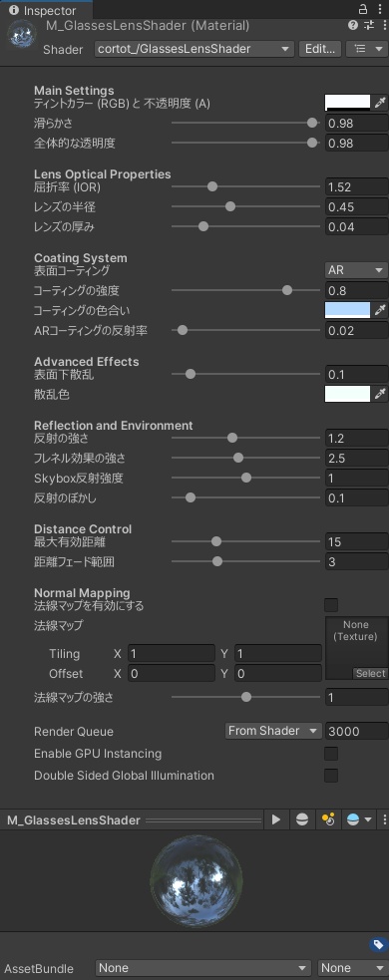Viewport: 389px width, 980px height.
Task: Open the cortot_/GlassesLensShader shader dropdown
Action: tap(194, 49)
